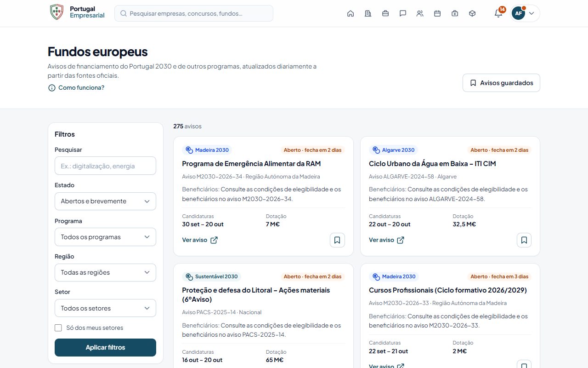Open the briefcase-with-plus icon

tap(455, 13)
